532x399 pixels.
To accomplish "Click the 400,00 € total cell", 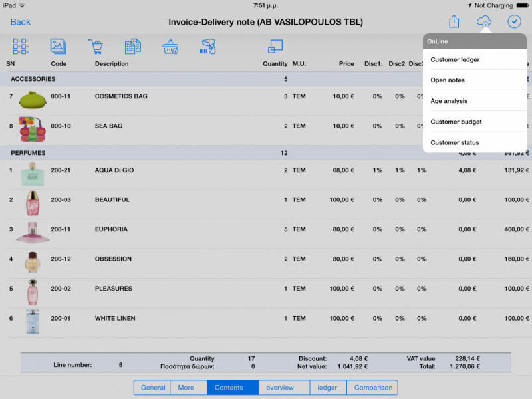I will (x=517, y=229).
